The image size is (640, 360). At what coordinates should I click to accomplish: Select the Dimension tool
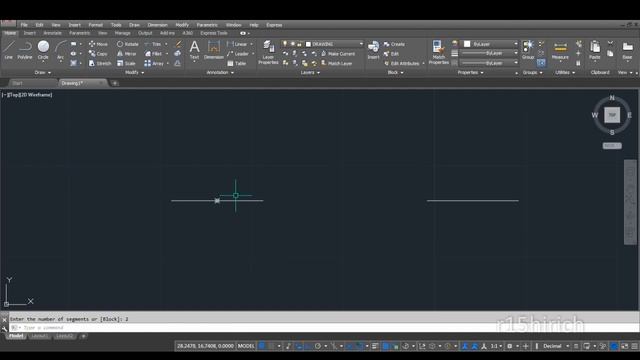point(213,50)
